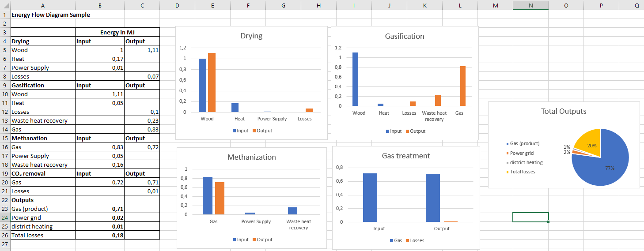
Task: Click the blue Input bar in Gas treatment chart
Action: click(370, 198)
